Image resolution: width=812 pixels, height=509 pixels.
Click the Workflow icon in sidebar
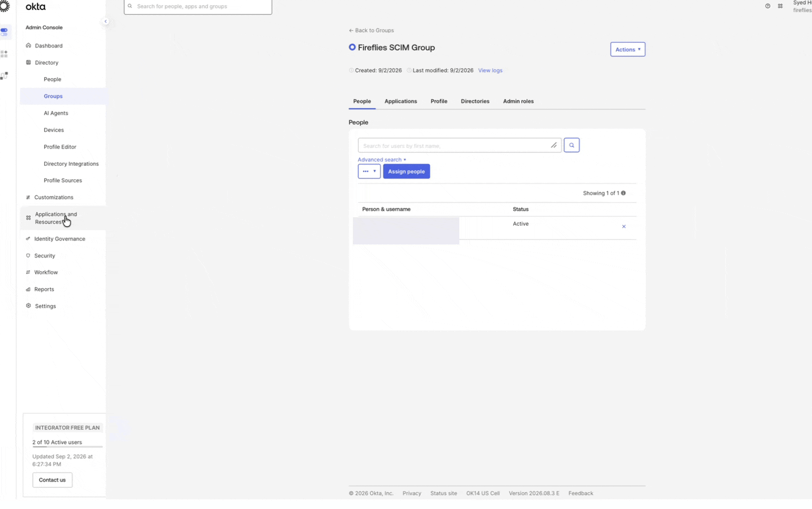28,273
